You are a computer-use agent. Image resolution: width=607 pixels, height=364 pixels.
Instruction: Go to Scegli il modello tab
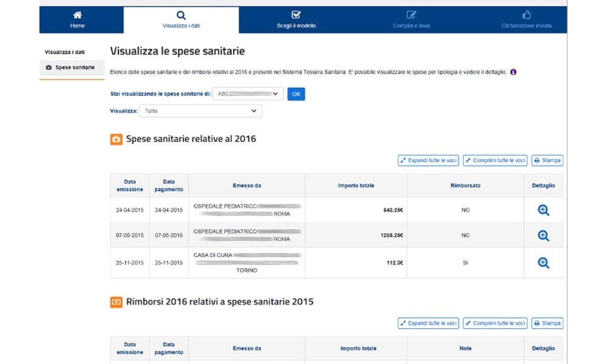(296, 19)
